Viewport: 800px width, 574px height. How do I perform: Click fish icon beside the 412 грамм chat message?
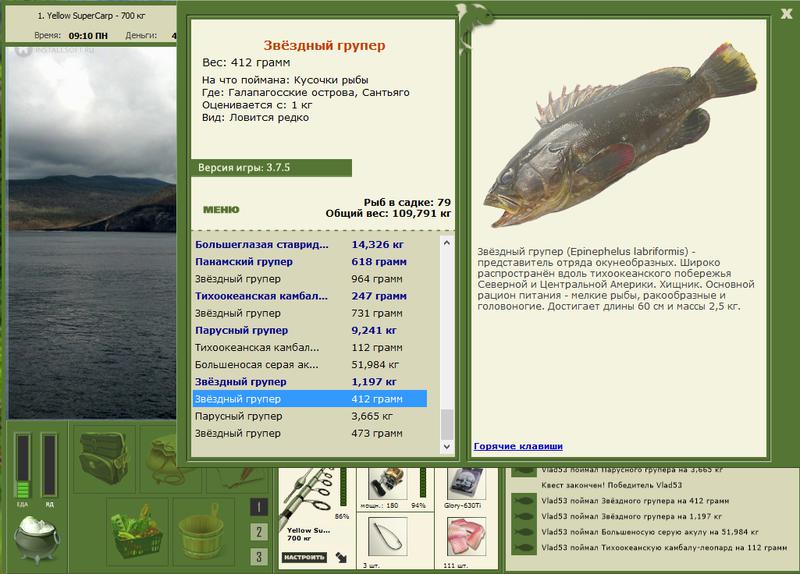[x=523, y=501]
